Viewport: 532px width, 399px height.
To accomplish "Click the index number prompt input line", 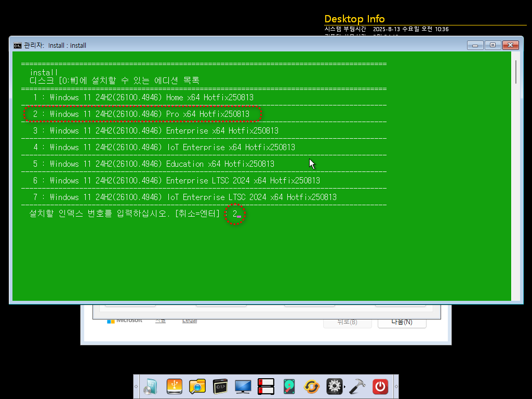I will 135,214.
